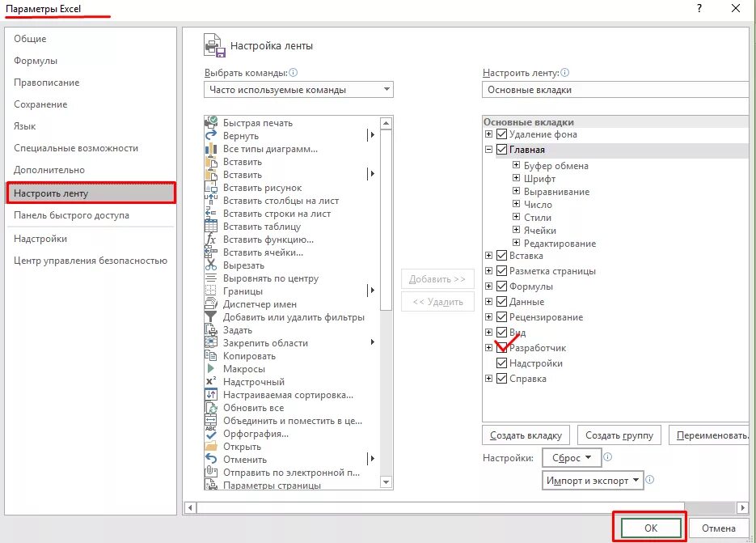
Task: Click the Отмена button
Action: point(718,528)
